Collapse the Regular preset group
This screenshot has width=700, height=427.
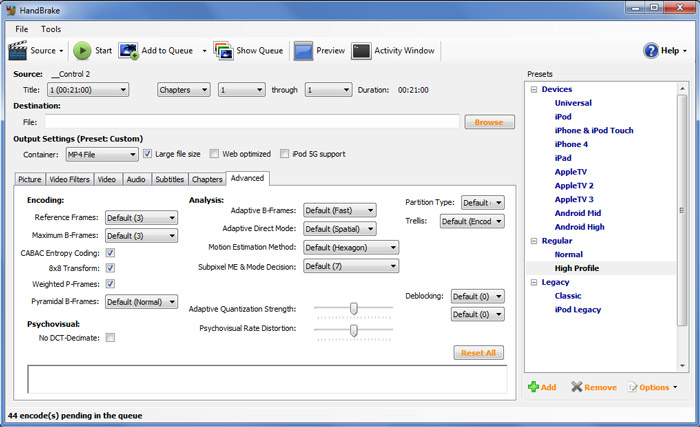[x=533, y=241]
